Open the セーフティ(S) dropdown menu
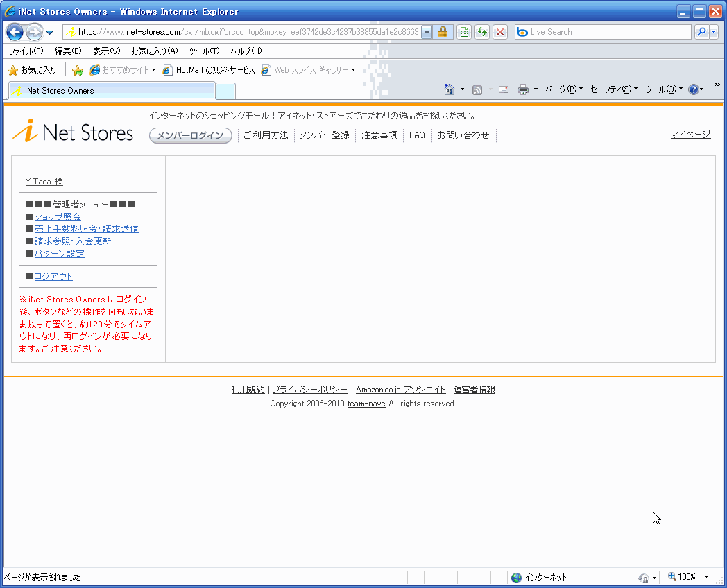This screenshot has width=727, height=588. pos(613,89)
